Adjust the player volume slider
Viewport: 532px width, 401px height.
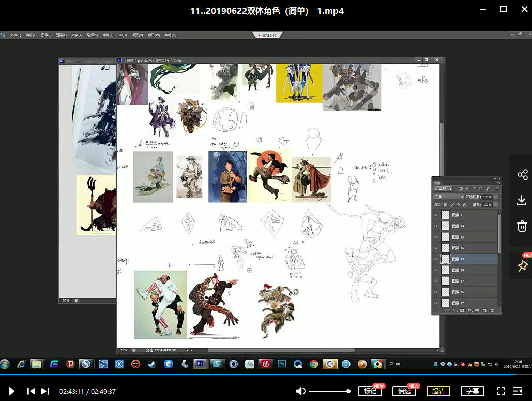330,391
